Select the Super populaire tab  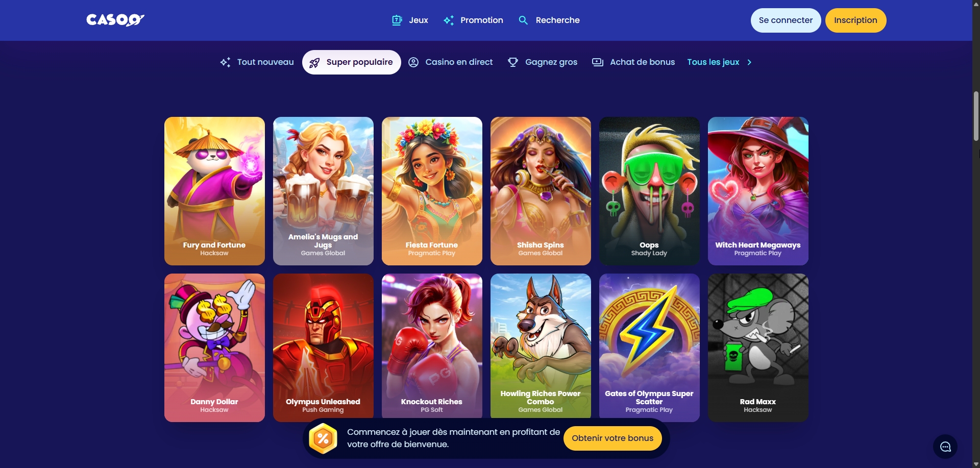[352, 62]
